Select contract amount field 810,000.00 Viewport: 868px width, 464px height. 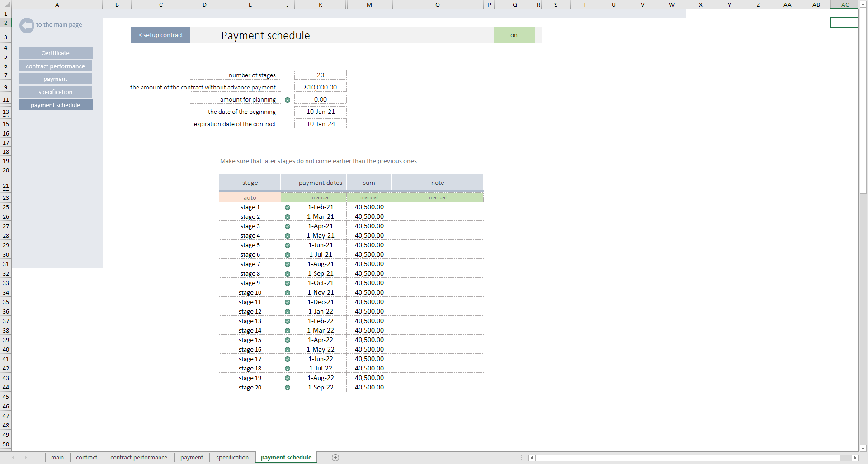pyautogui.click(x=321, y=87)
